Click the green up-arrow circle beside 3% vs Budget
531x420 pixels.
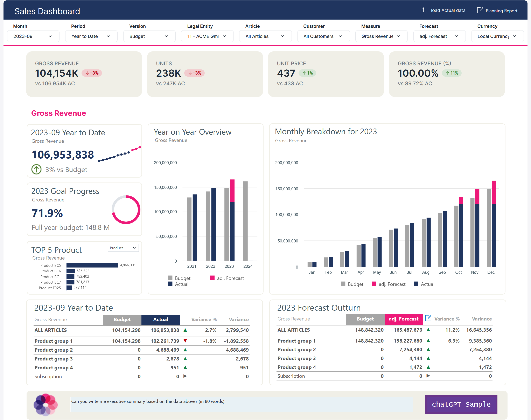(x=36, y=169)
